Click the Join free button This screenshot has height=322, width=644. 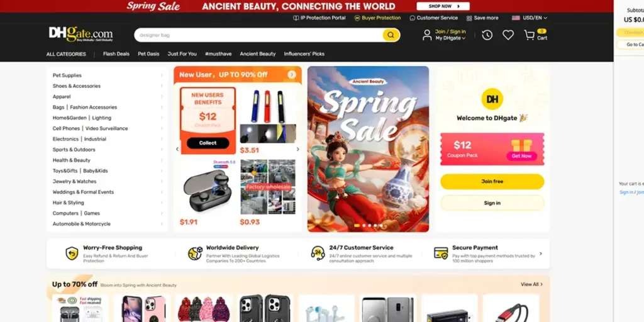tap(492, 182)
